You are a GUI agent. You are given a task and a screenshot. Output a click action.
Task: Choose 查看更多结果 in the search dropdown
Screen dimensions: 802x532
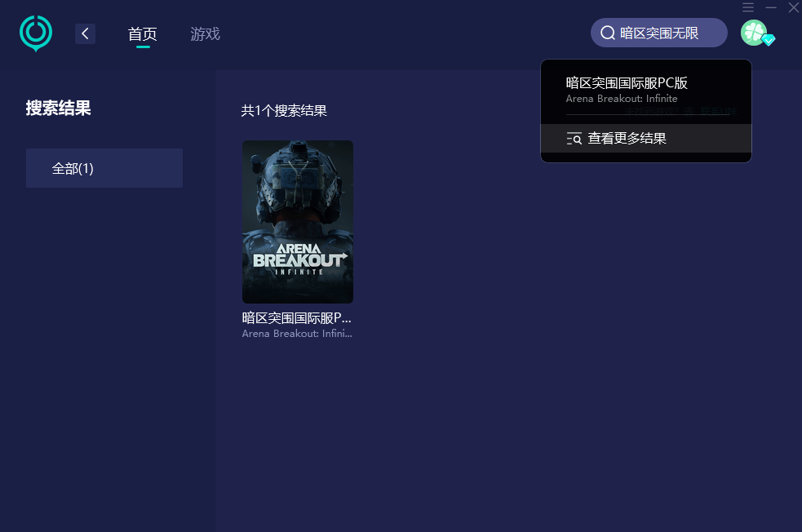[x=627, y=139]
